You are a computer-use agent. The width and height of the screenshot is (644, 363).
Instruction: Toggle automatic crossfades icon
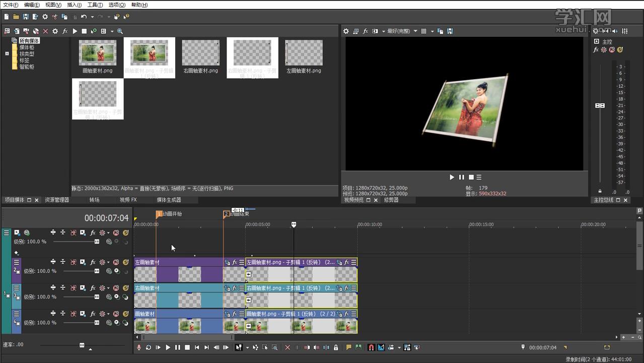pyautogui.click(x=381, y=347)
